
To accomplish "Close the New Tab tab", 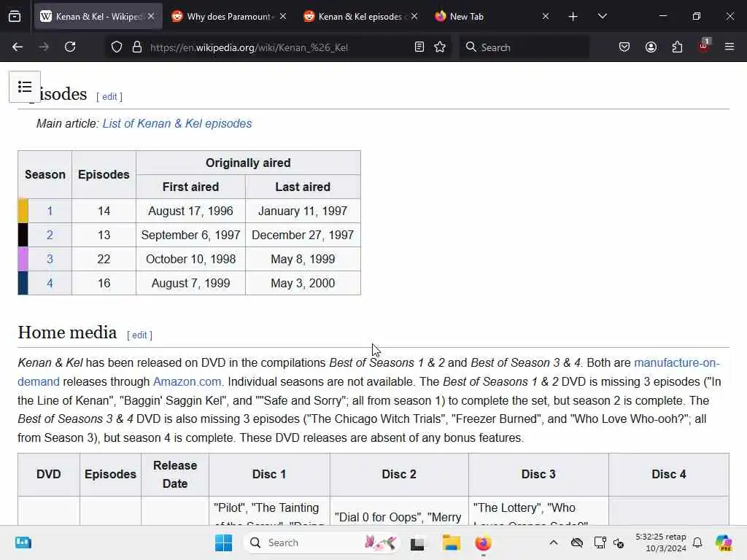I will 546,17.
